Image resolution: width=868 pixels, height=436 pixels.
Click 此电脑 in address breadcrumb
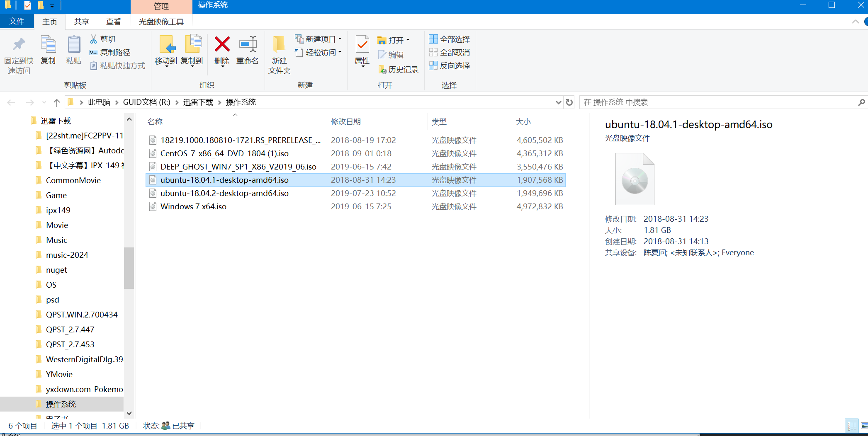(99, 102)
